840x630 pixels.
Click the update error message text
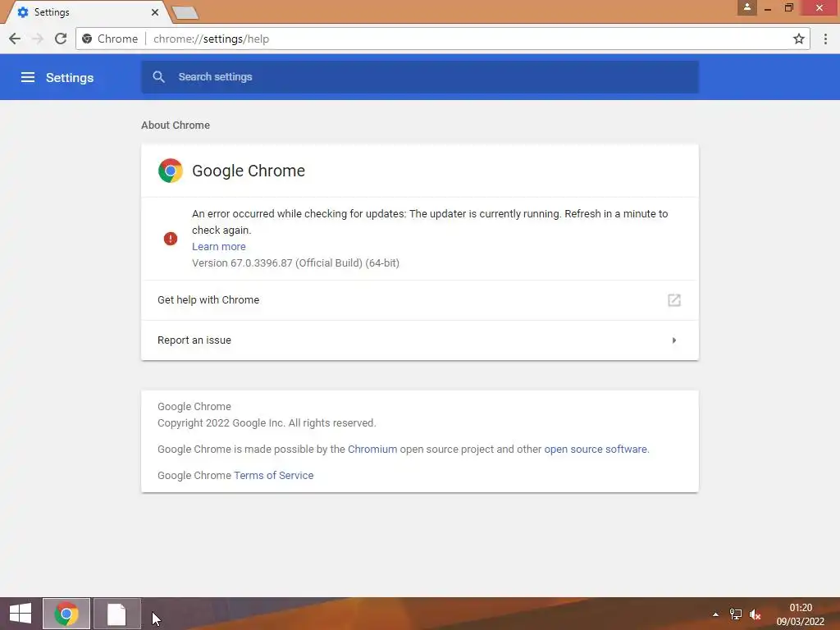(430, 221)
